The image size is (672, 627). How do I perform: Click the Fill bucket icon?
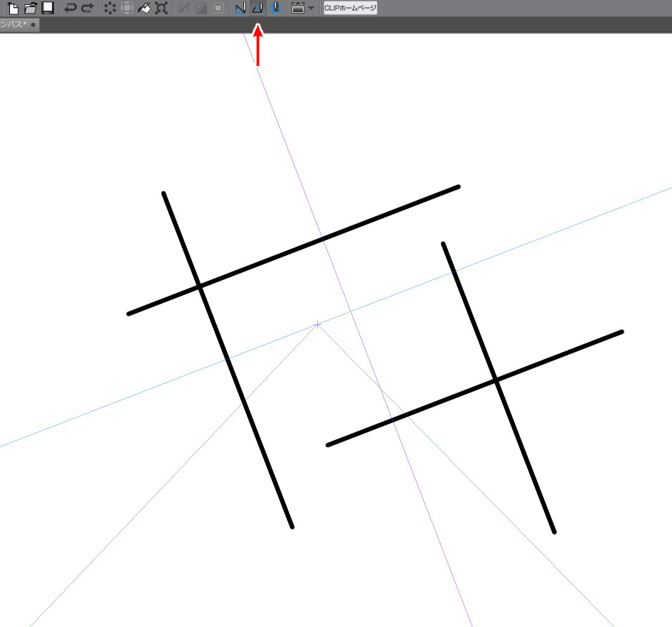144,8
